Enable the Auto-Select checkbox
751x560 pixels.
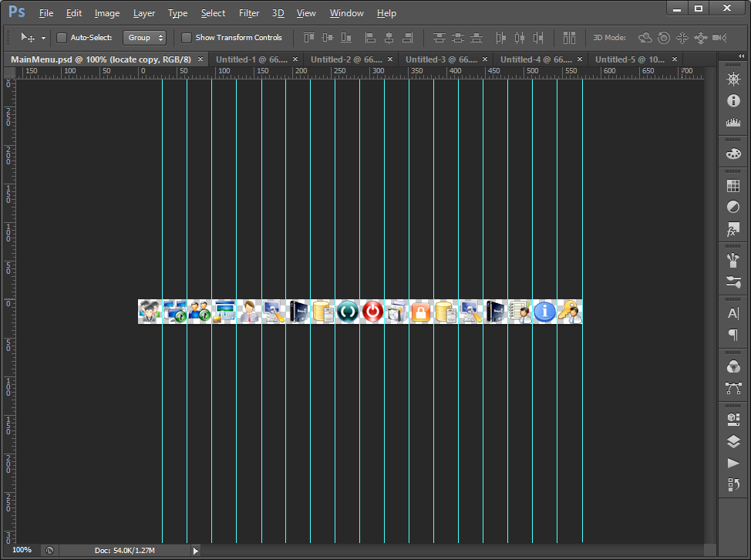62,38
